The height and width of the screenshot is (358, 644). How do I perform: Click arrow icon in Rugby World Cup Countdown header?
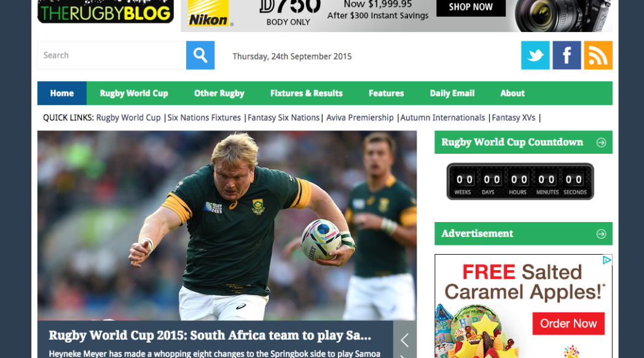[601, 142]
